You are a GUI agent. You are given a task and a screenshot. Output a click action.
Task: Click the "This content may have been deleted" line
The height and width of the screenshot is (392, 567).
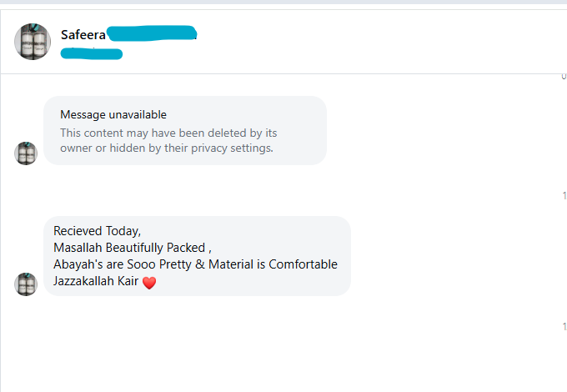coord(168,133)
